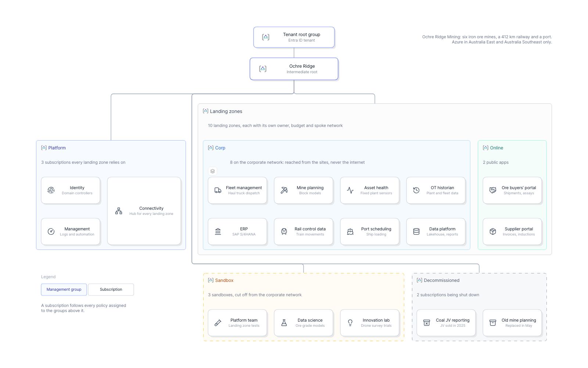This screenshot has width=588, height=368.
Task: Open the Connectivity subscription card
Action: [144, 211]
